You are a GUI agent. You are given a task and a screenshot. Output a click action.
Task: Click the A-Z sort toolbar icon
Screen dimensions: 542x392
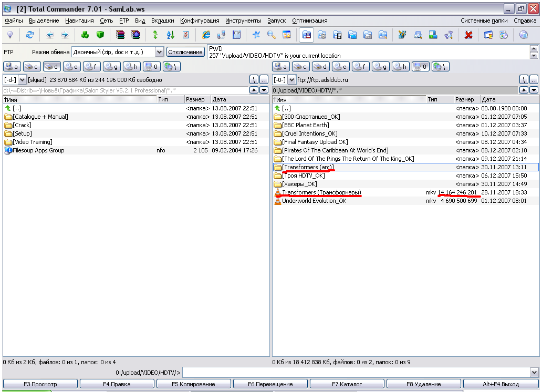pyautogui.click(x=170, y=35)
